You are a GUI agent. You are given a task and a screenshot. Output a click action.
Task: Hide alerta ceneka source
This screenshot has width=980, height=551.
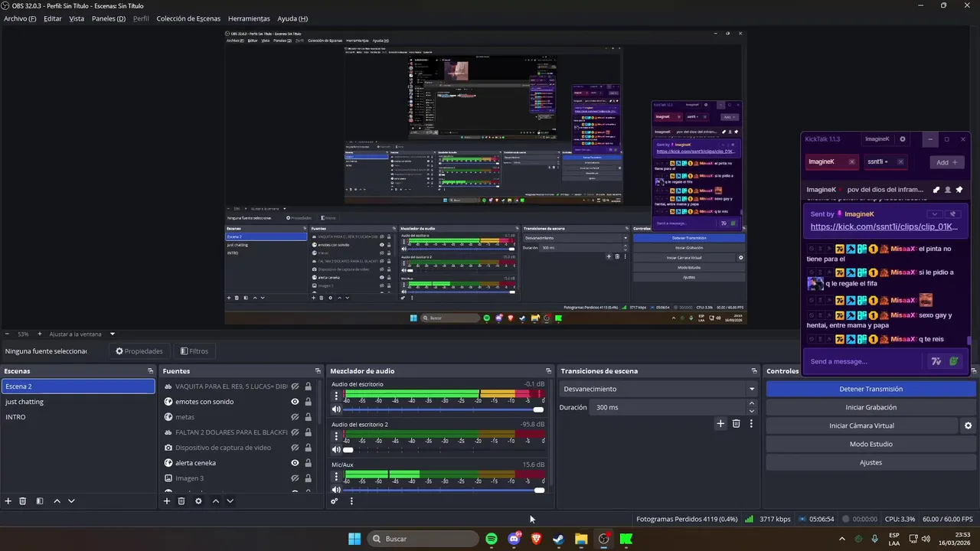[x=295, y=463]
